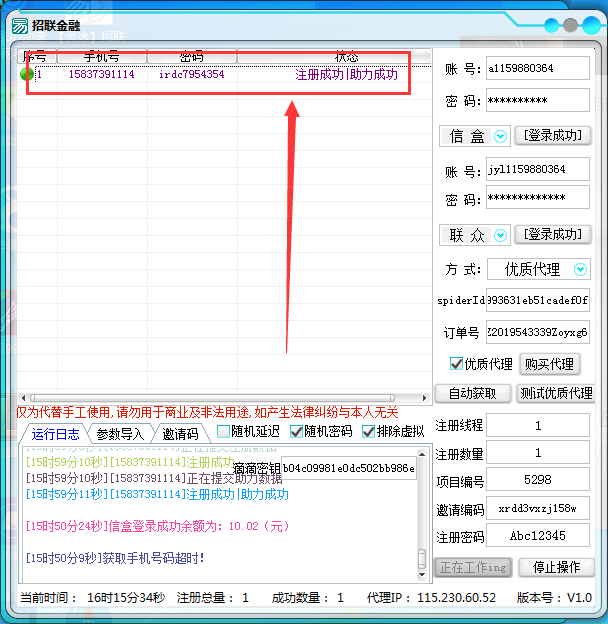Click the spiderId input field

tap(538, 300)
